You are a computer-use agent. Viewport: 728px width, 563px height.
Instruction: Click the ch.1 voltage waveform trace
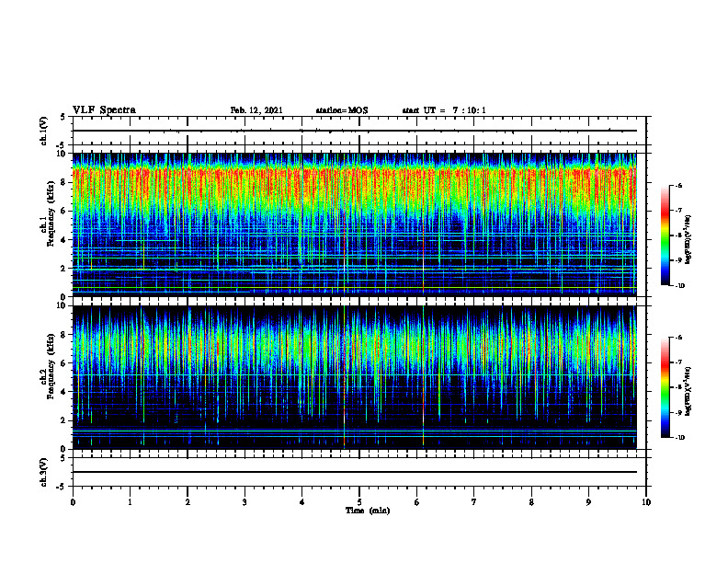tap(355, 131)
